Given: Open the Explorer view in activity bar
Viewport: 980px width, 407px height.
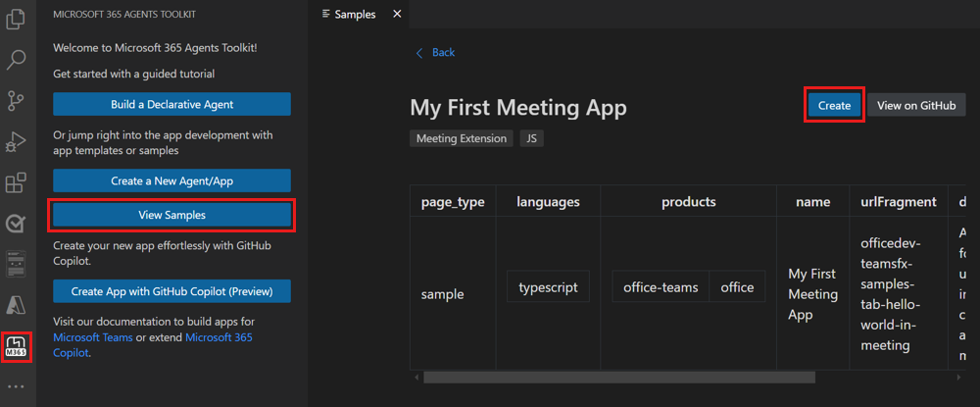Looking at the screenshot, I should 15,20.
